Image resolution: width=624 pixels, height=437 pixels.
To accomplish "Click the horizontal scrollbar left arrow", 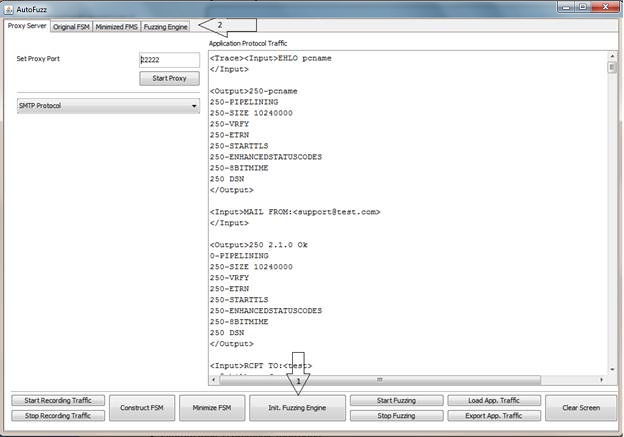I will (214, 380).
